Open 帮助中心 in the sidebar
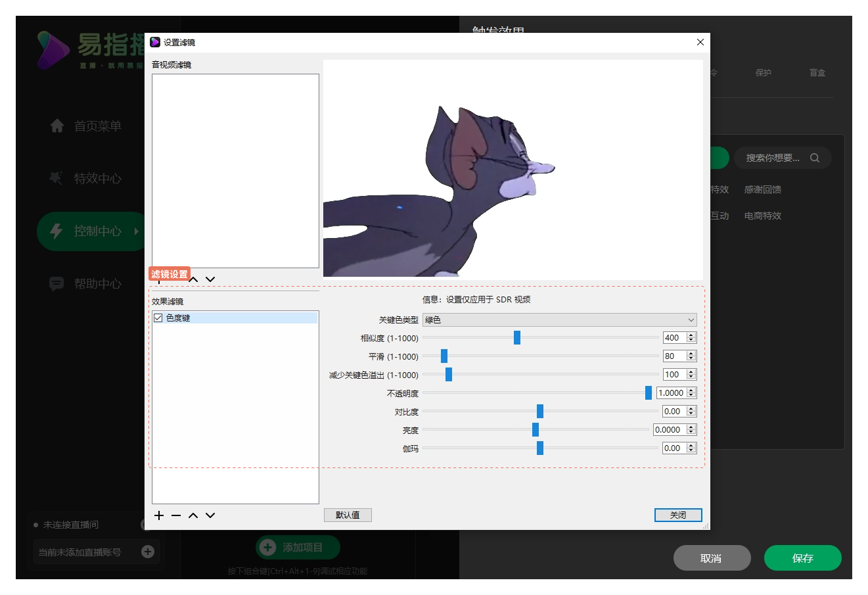868x595 pixels. [x=98, y=283]
